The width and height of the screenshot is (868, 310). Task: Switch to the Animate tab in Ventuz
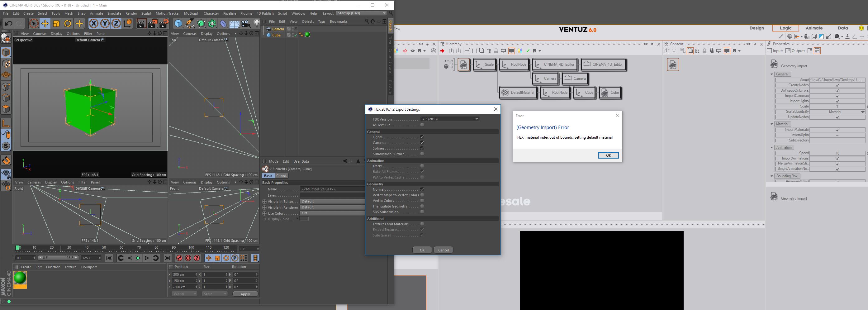(814, 28)
